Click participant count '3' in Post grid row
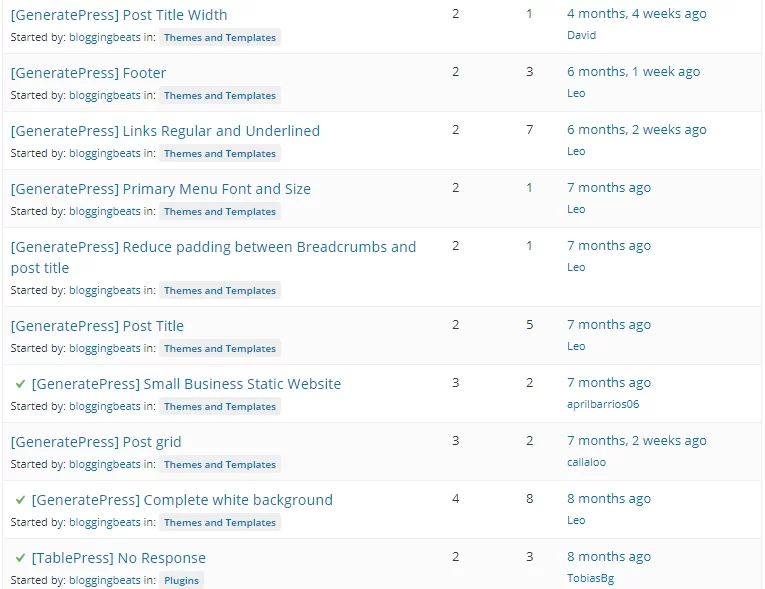The image size is (765, 589). (x=456, y=441)
